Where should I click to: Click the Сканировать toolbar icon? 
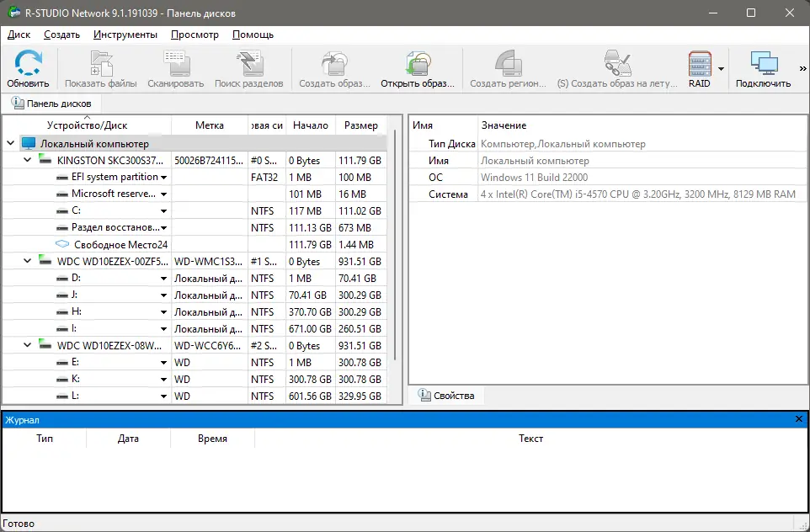(177, 62)
